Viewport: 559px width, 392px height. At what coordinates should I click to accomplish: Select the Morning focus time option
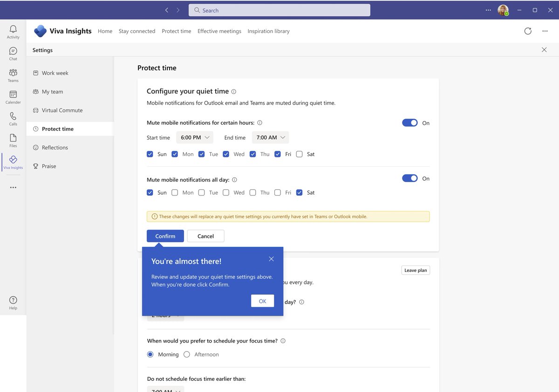[x=150, y=354]
